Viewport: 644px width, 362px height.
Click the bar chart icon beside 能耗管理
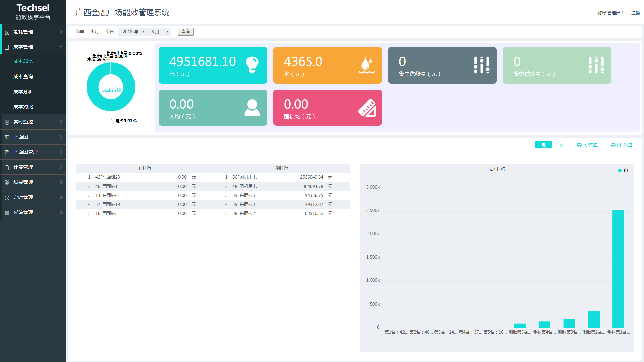point(7,32)
